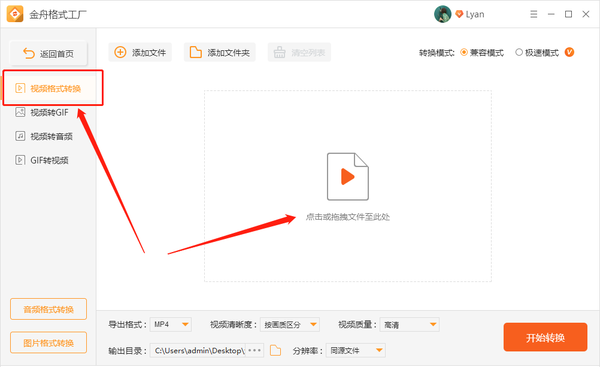The height and width of the screenshot is (367, 600).
Task: Click the 返回首页 back button
Action: [49, 54]
